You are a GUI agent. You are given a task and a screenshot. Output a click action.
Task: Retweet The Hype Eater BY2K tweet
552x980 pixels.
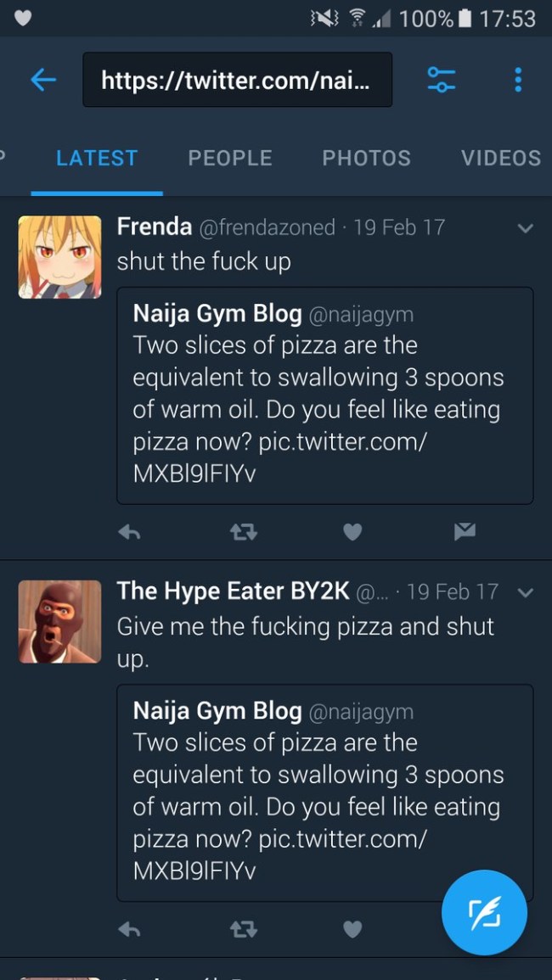(244, 930)
